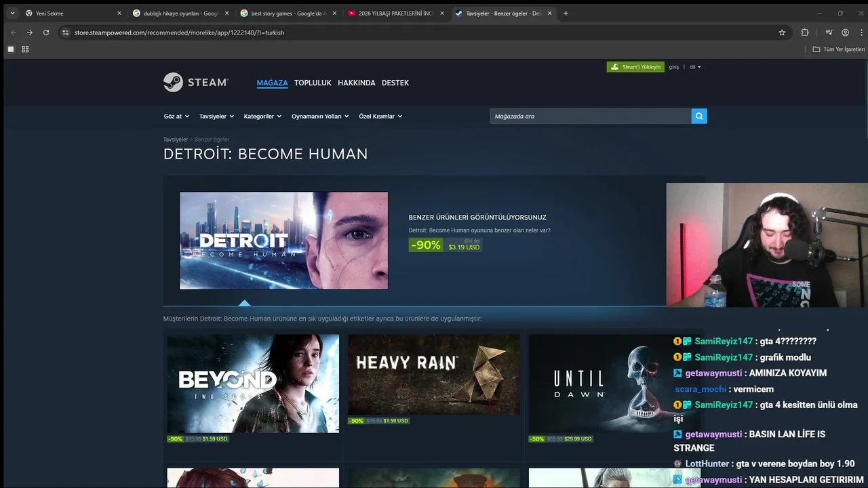
Task: Close the best story games tab
Action: (334, 13)
